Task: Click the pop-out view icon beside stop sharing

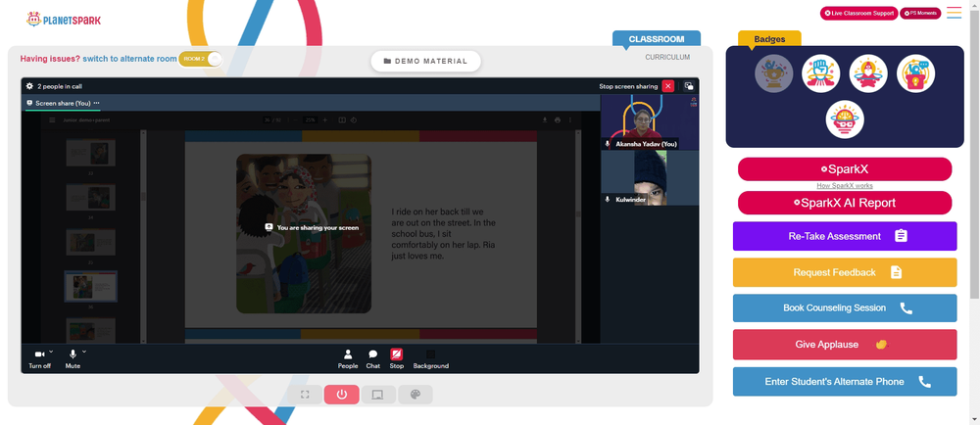Action: coord(689,86)
